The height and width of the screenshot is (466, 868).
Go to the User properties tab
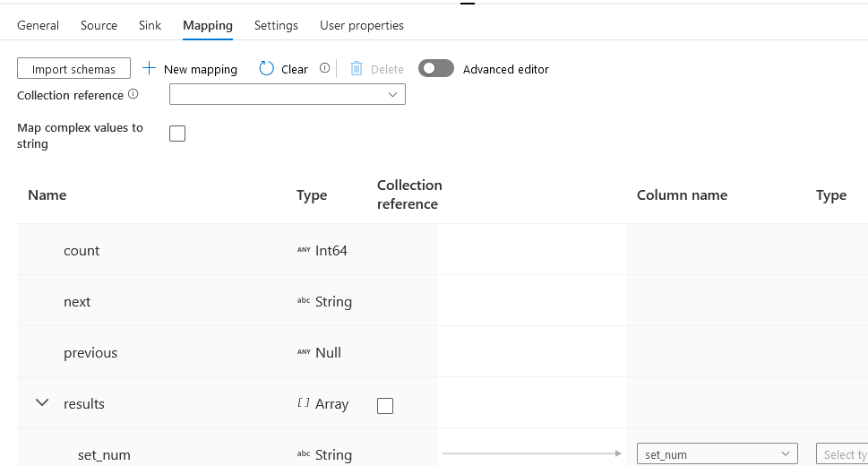(362, 25)
